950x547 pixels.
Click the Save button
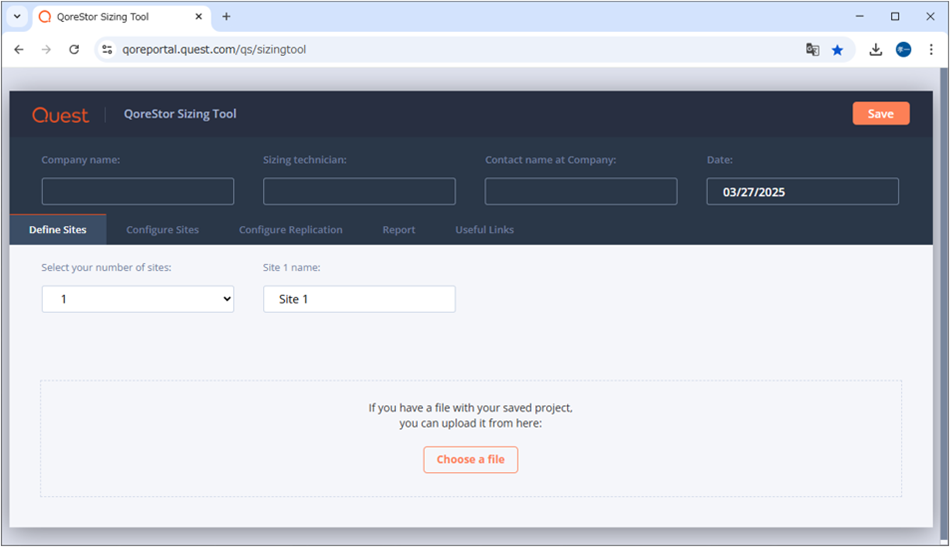[x=881, y=113]
